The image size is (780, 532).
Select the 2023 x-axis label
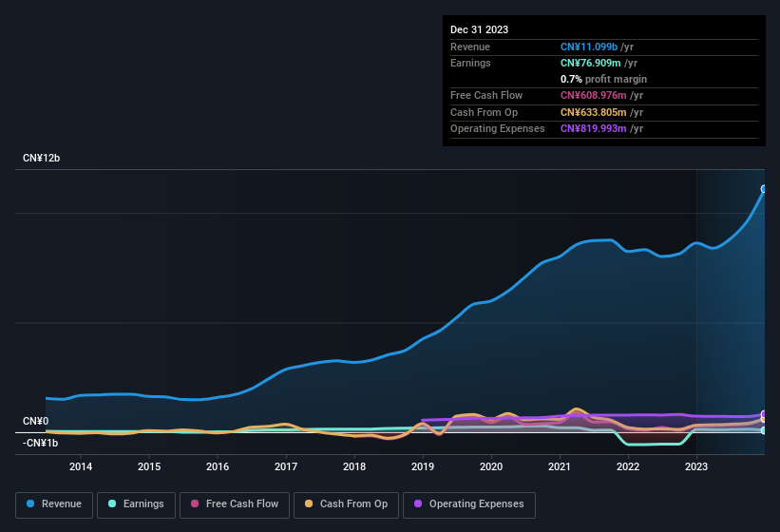tap(696, 466)
